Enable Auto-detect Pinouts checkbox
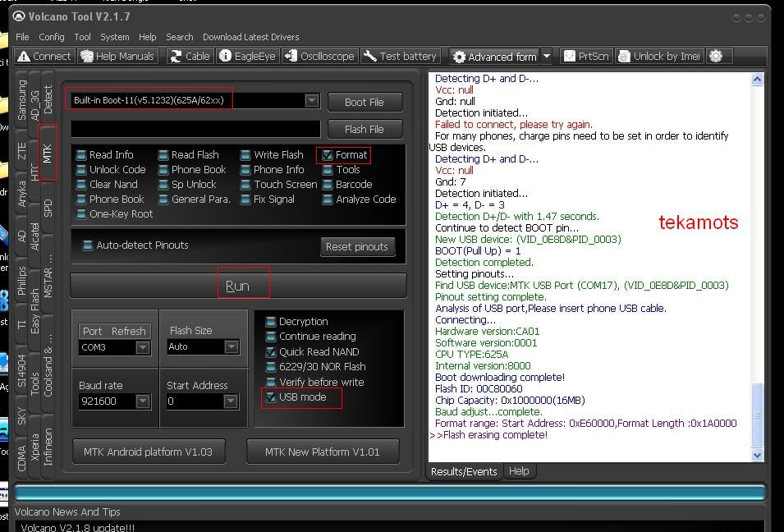 pyautogui.click(x=87, y=245)
